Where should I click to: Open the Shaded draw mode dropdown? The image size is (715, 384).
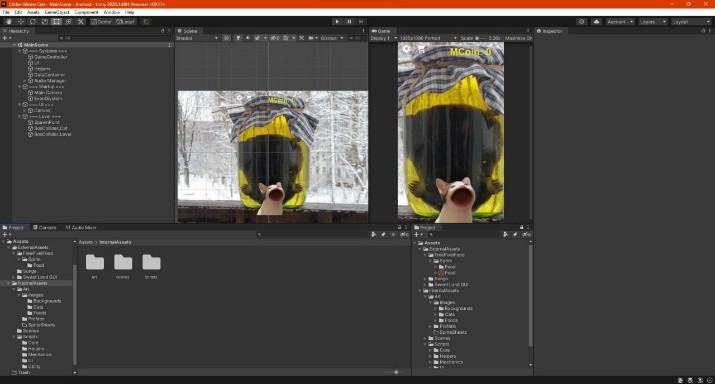(x=197, y=38)
